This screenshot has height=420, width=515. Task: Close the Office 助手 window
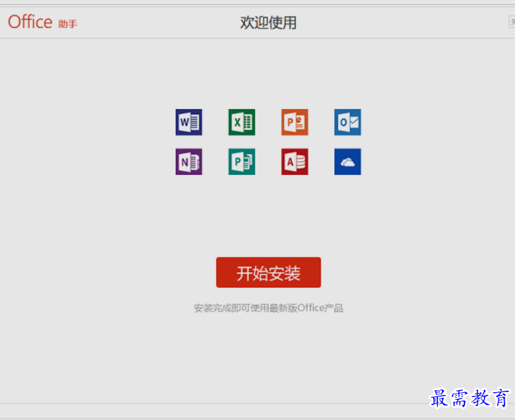[x=512, y=22]
